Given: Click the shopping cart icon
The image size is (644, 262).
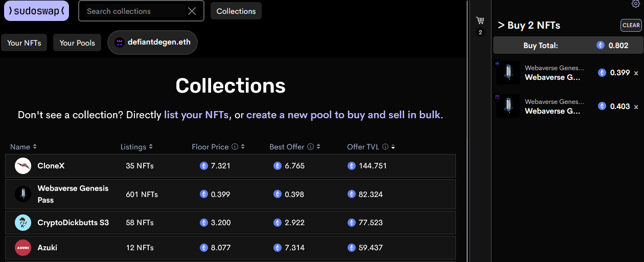Looking at the screenshot, I should pos(480,20).
